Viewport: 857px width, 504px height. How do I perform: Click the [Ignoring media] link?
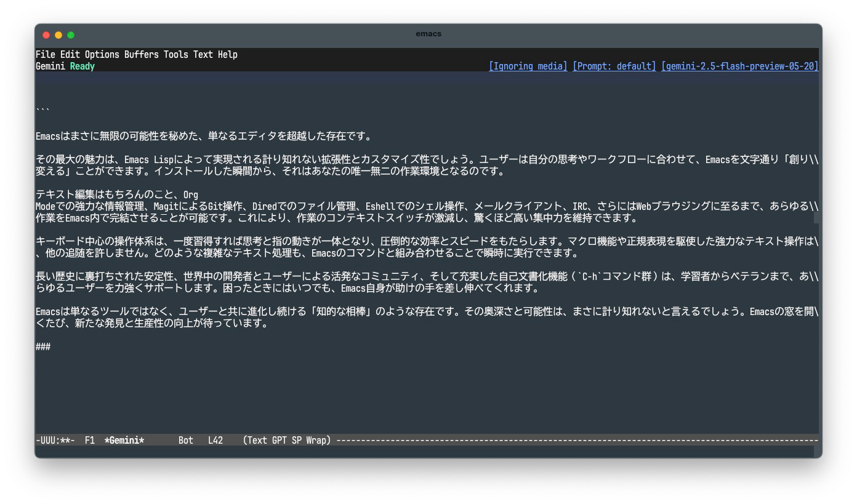pyautogui.click(x=528, y=66)
